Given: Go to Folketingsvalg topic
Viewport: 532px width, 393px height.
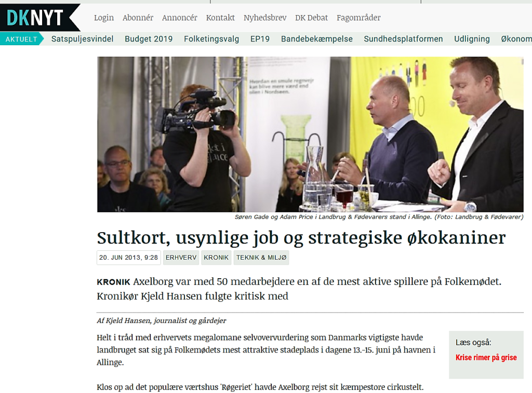Looking at the screenshot, I should [211, 39].
